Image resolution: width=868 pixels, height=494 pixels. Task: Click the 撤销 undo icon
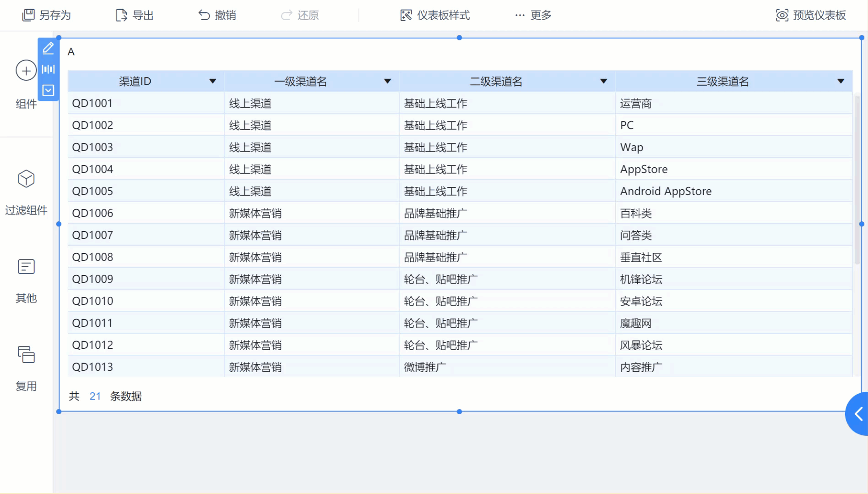(204, 15)
